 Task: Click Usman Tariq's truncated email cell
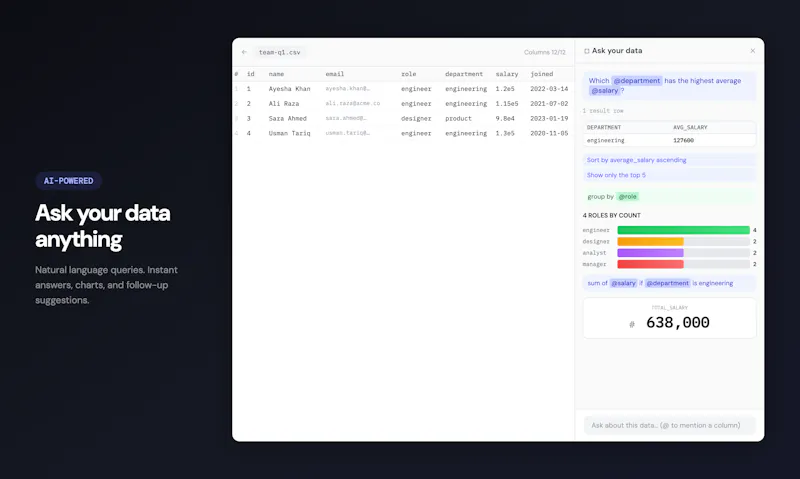[347, 133]
